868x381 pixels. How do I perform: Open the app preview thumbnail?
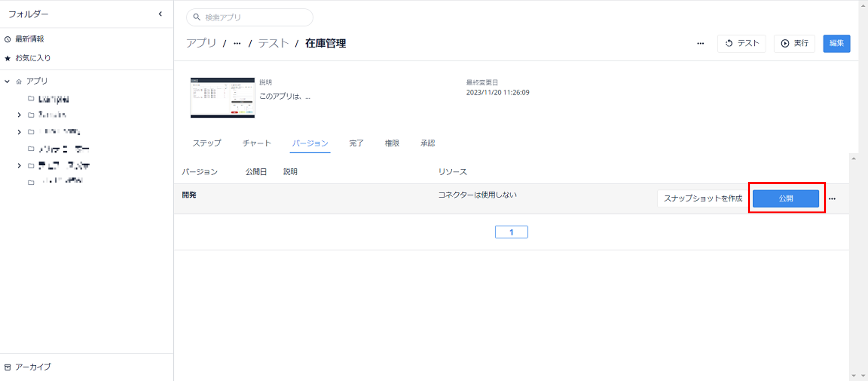222,98
